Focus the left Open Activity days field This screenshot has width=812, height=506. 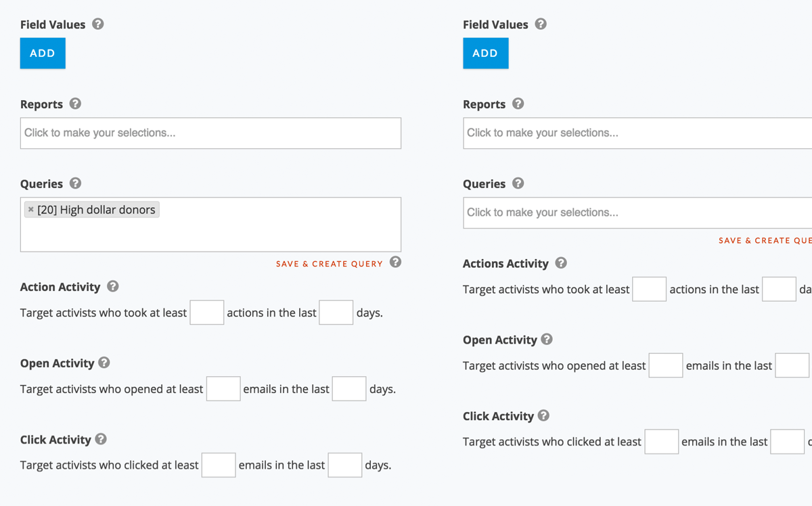349,389
